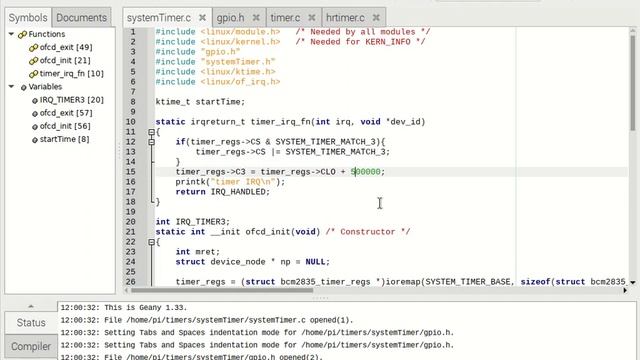This screenshot has height=360, width=640.
Task: Click the down arrow of the editor scrollbar
Action: [633, 282]
